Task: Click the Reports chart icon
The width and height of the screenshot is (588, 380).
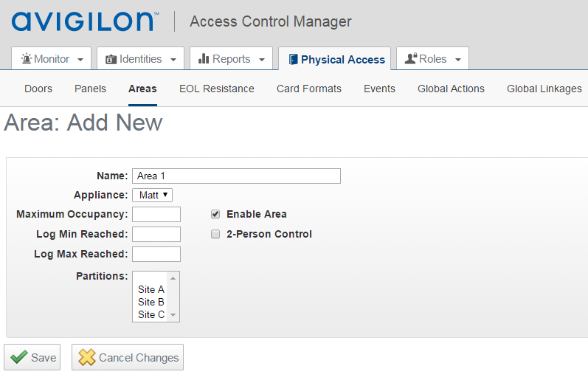Action: point(204,59)
